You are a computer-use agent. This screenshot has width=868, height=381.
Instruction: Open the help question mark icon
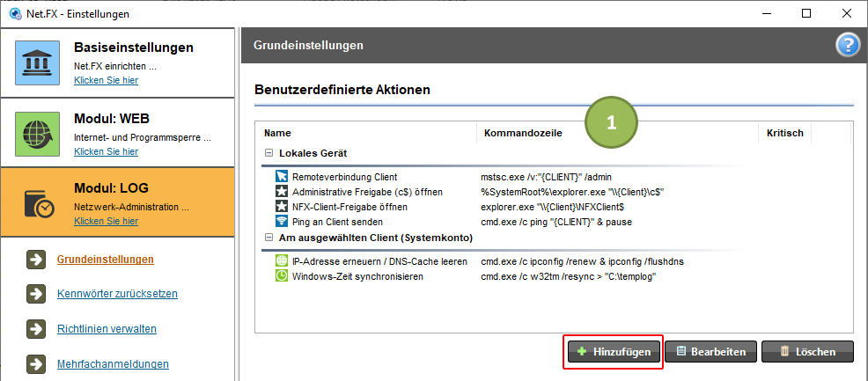point(848,46)
